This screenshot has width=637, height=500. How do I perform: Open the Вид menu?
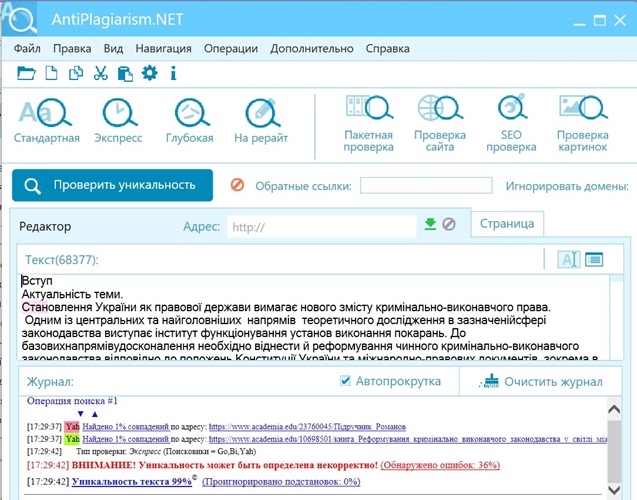pyautogui.click(x=113, y=49)
